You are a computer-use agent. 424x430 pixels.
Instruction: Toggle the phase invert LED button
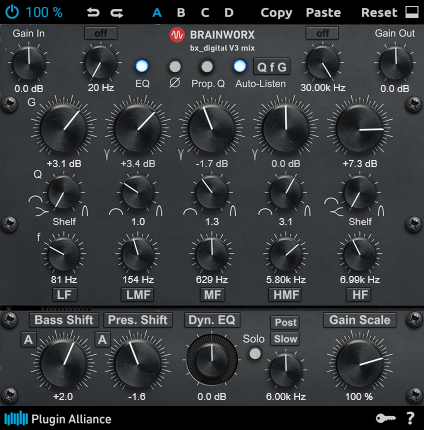(175, 66)
